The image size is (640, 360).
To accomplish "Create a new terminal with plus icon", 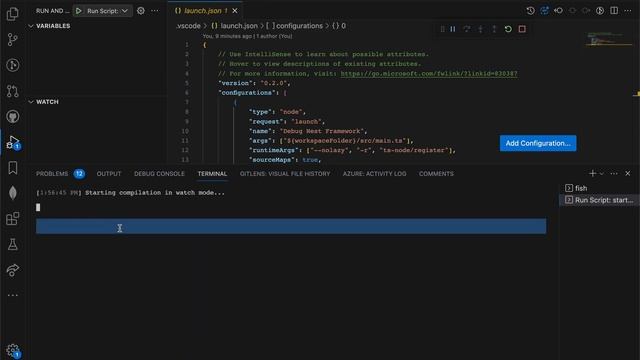I will tap(593, 174).
